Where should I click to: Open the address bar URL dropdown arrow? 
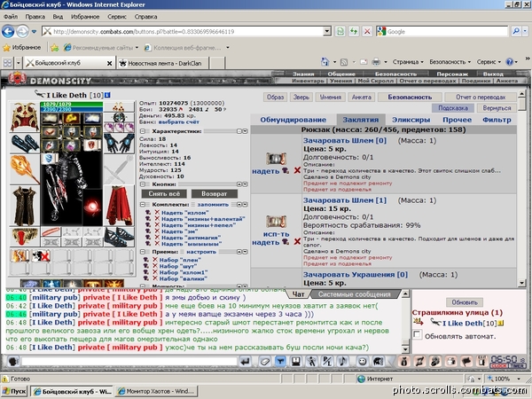327,32
